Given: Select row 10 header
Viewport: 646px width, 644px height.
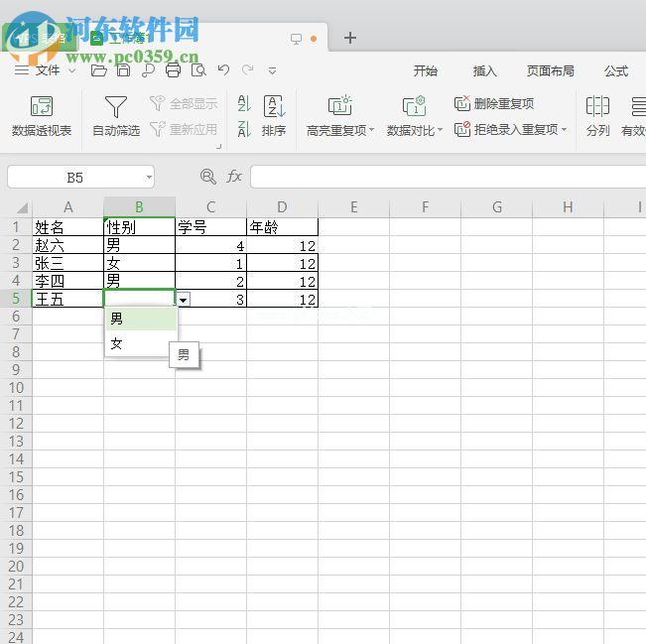Looking at the screenshot, I should tap(16, 387).
